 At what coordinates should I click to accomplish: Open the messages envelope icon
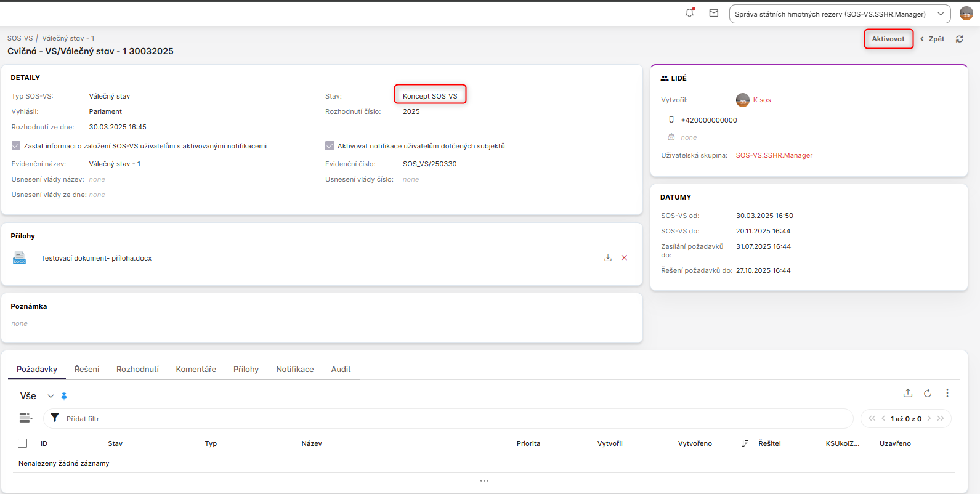click(x=714, y=13)
